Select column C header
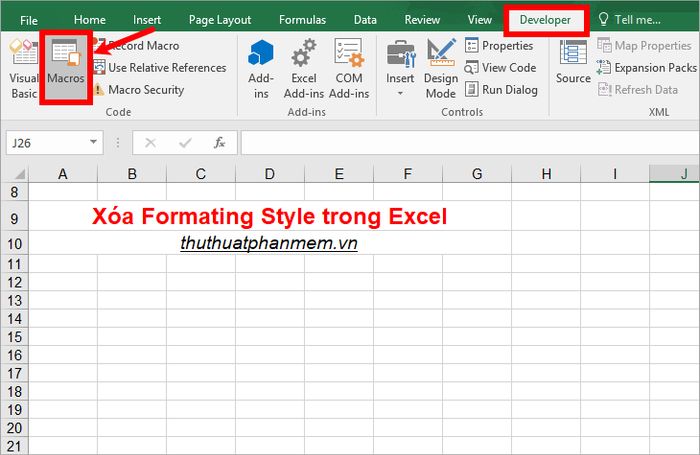The image size is (700, 455). click(201, 174)
